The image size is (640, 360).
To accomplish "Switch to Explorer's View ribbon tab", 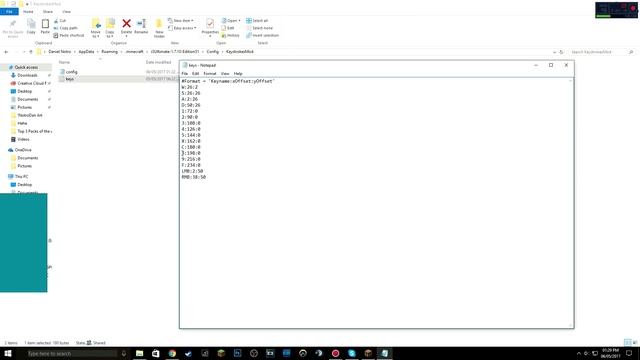I will click(x=66, y=11).
